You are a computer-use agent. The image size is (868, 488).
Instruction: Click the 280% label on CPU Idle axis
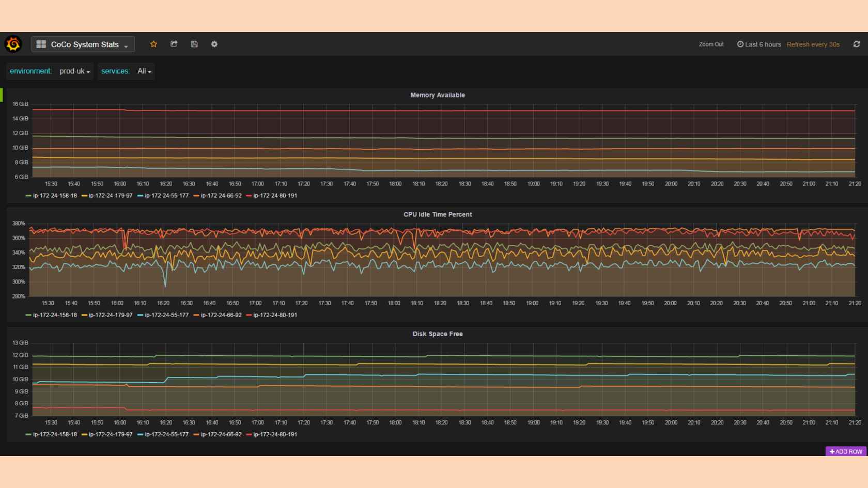point(19,296)
